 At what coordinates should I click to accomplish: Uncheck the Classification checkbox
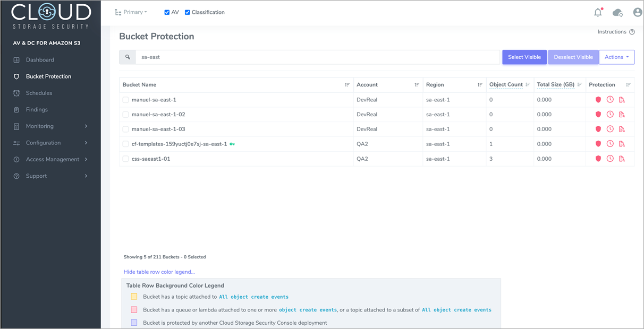[x=187, y=12]
